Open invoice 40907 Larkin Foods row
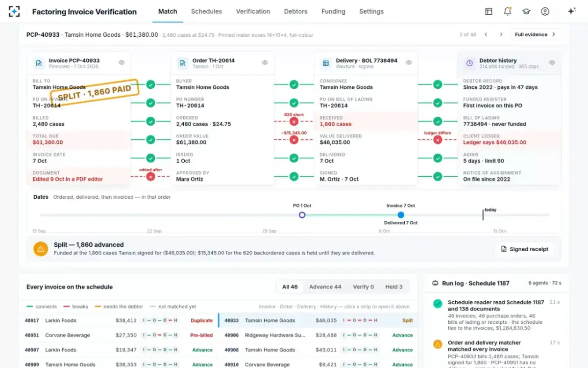Viewport: 588px width, 368px height. click(119, 350)
